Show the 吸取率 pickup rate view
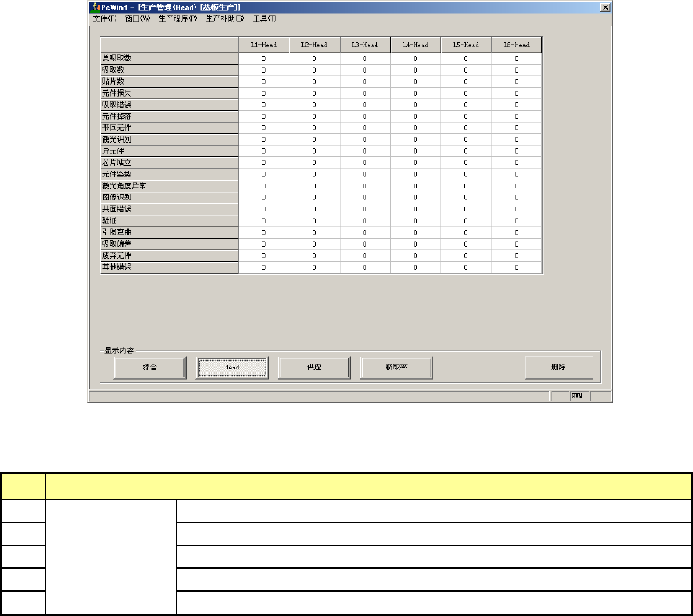Screen dimensions: 693x616 396,368
